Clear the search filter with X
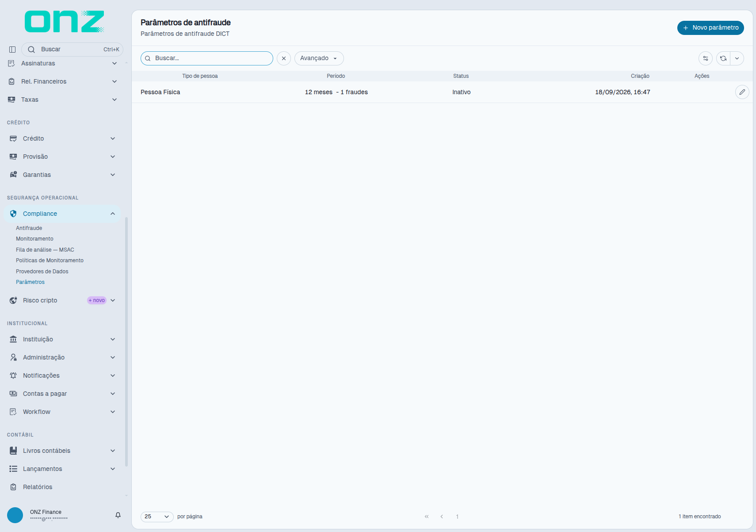This screenshot has height=532, width=756. [x=284, y=58]
